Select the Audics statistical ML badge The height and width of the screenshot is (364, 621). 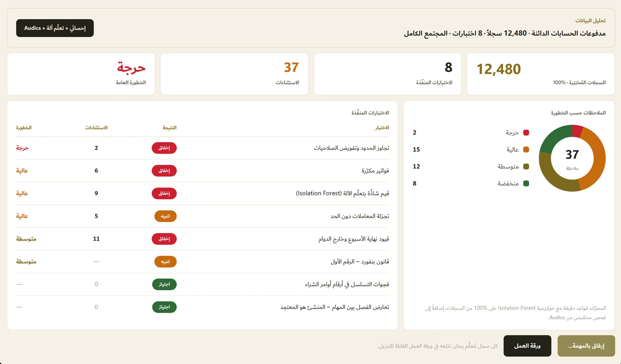pos(55,28)
